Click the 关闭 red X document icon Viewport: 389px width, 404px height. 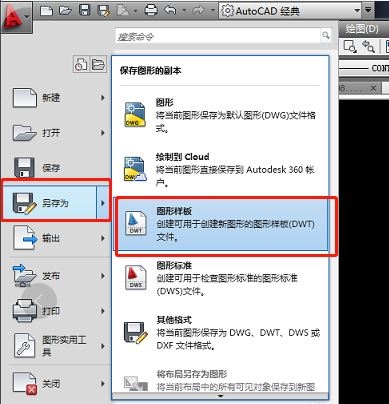pos(24,383)
